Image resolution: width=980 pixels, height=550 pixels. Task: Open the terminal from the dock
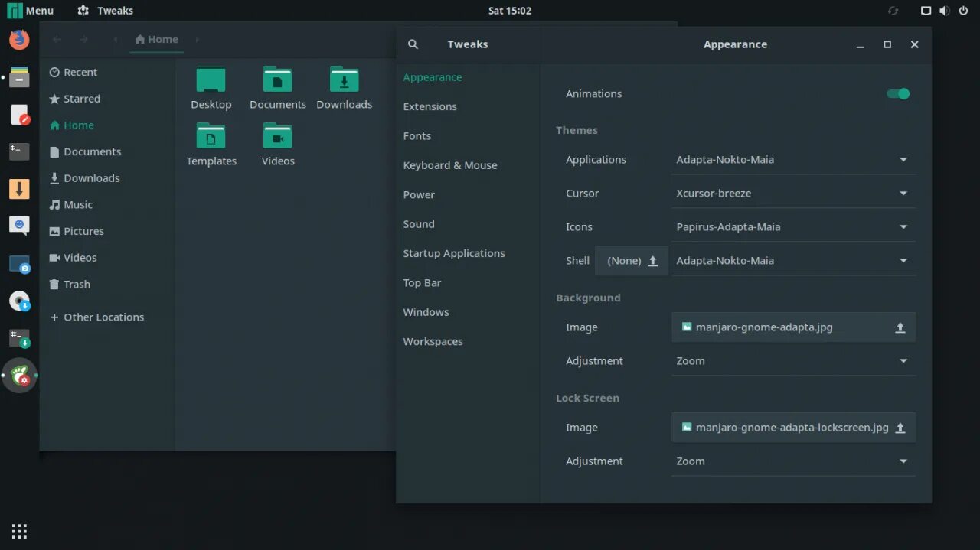[x=19, y=151]
